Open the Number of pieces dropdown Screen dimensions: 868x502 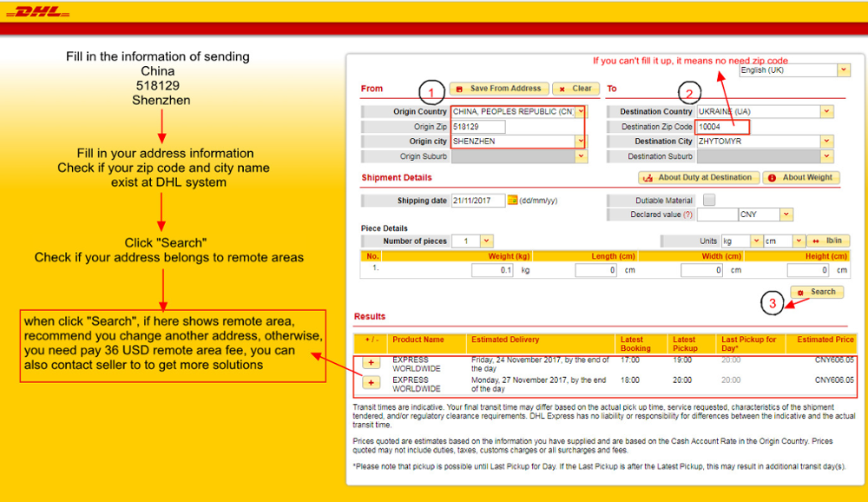pos(487,241)
